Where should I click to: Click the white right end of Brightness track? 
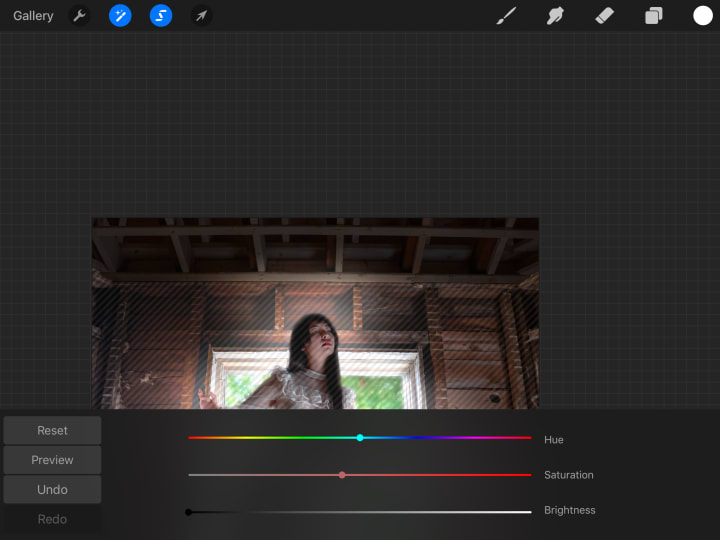pos(526,512)
